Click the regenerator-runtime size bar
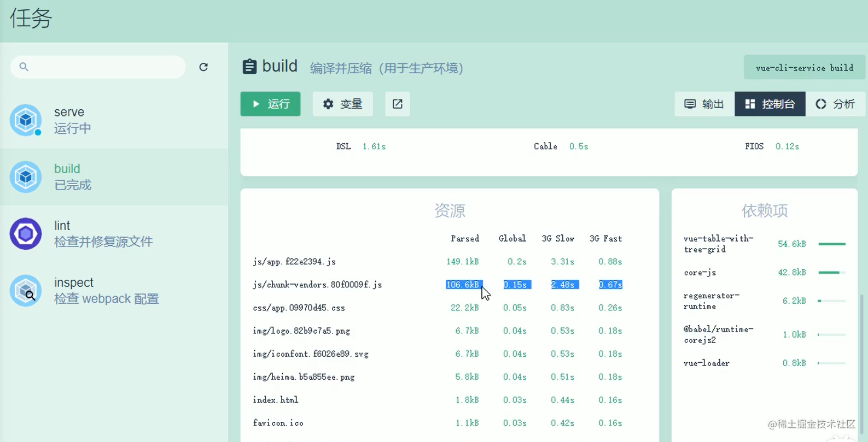868x442 pixels. pyautogui.click(x=832, y=300)
